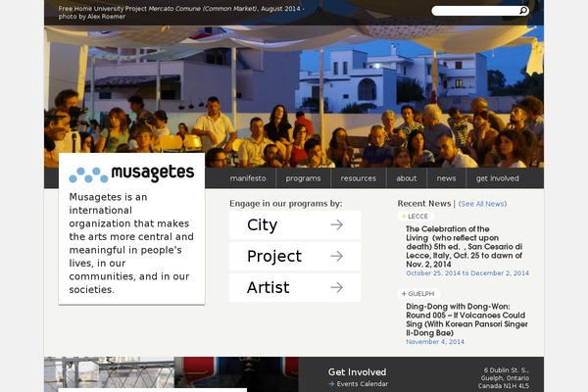
Task: Click the arrow beside Project
Action: click(x=336, y=256)
